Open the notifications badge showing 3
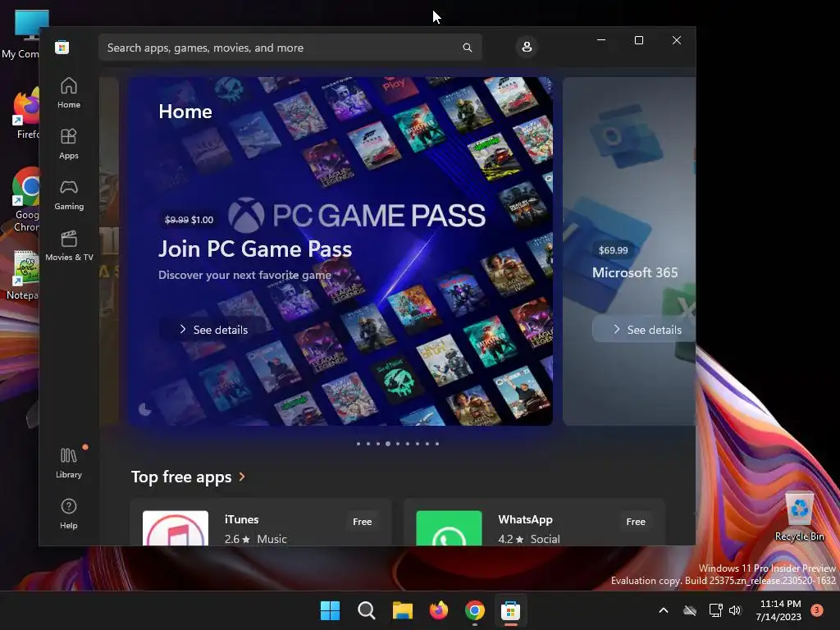The image size is (840, 630). 817,610
